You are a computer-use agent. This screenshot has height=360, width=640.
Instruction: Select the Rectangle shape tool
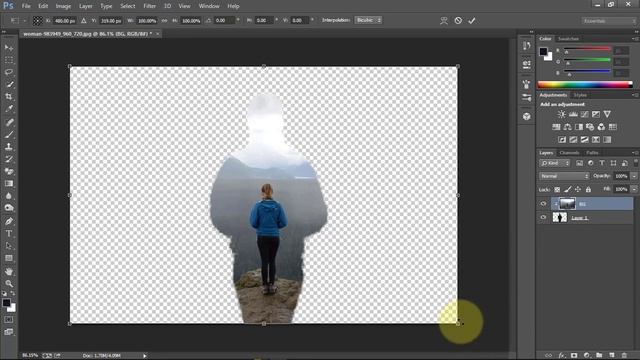pos(9,258)
